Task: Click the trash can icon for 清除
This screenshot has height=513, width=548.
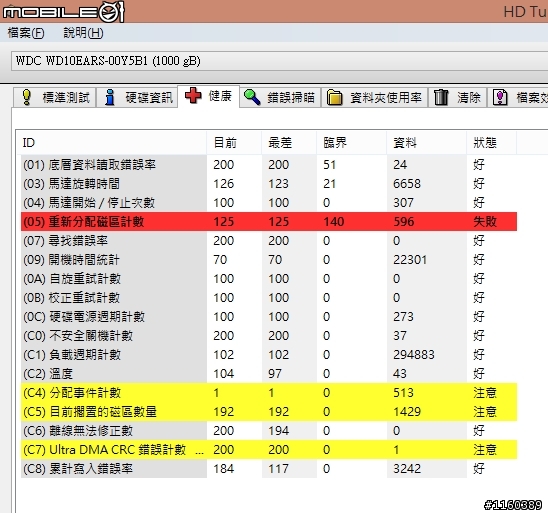Action: 441,97
